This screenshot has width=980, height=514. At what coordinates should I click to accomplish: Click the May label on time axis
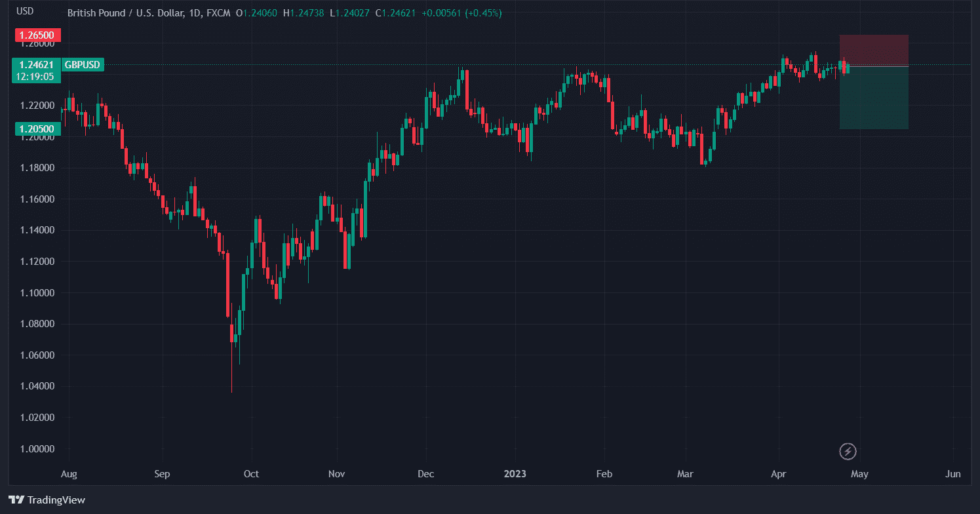(859, 474)
